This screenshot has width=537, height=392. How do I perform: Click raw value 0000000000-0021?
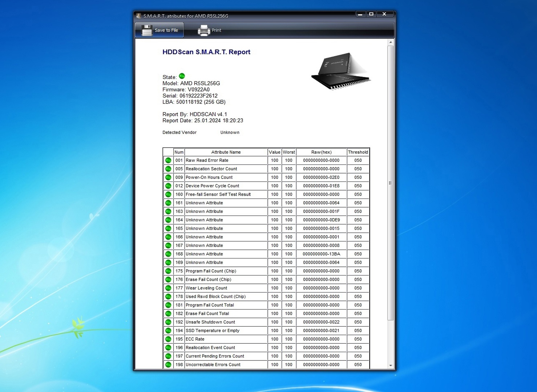[x=321, y=331]
